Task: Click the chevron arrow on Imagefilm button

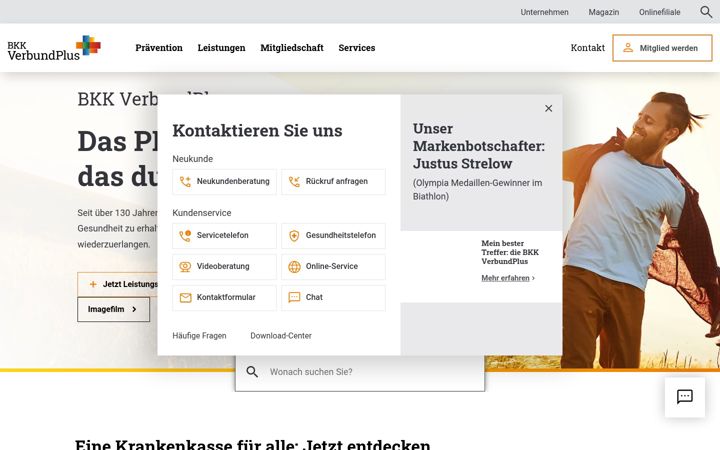Action: (134, 309)
